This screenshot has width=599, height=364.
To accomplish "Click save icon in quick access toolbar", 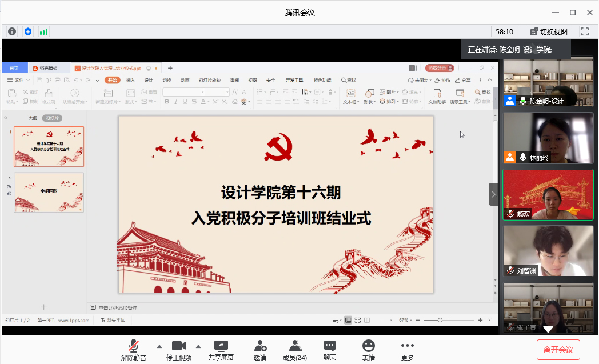I will (39, 80).
